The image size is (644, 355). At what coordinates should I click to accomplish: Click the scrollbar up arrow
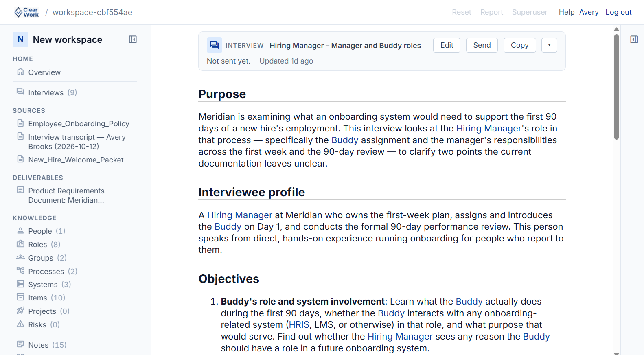[616, 29]
